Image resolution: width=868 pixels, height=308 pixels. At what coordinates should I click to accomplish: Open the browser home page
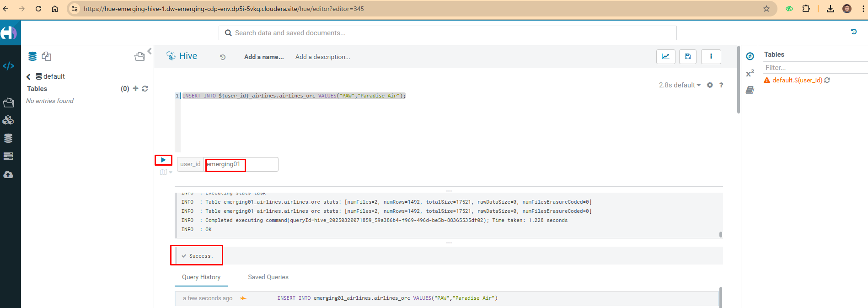(55, 9)
